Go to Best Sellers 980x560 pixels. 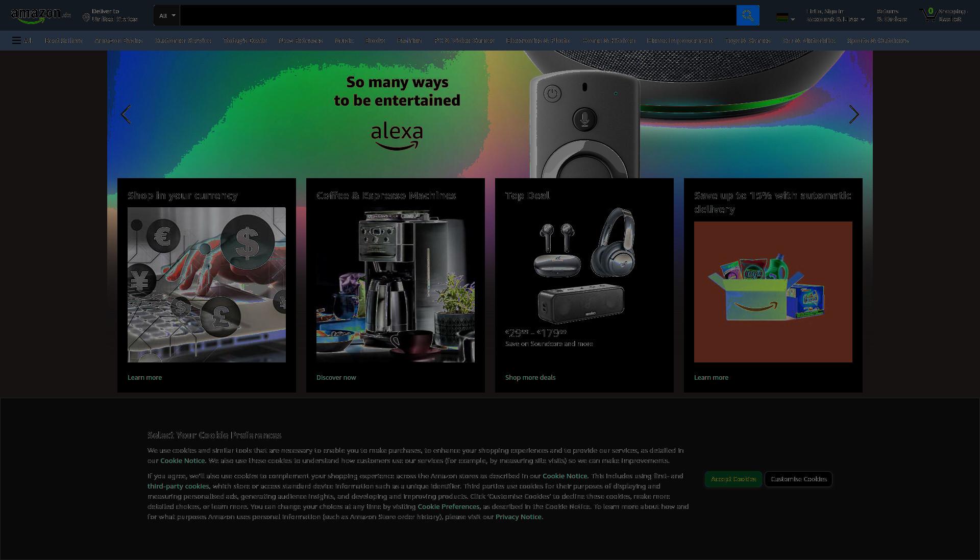click(x=63, y=40)
